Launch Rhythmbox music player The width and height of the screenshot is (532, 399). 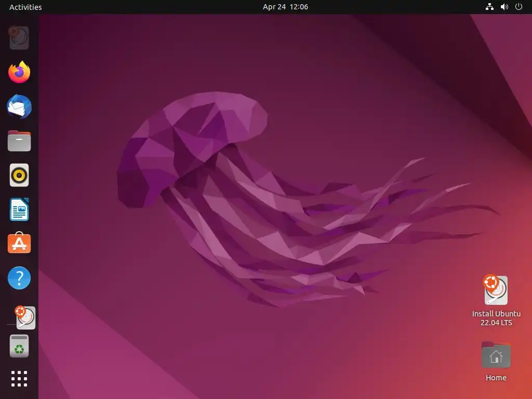tap(19, 175)
